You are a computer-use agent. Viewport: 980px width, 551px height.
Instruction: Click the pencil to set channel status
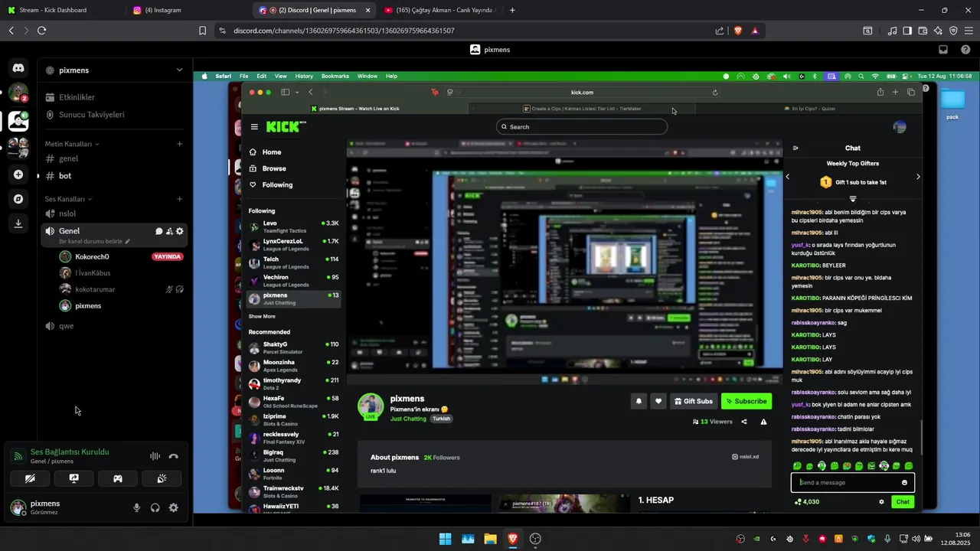point(128,241)
